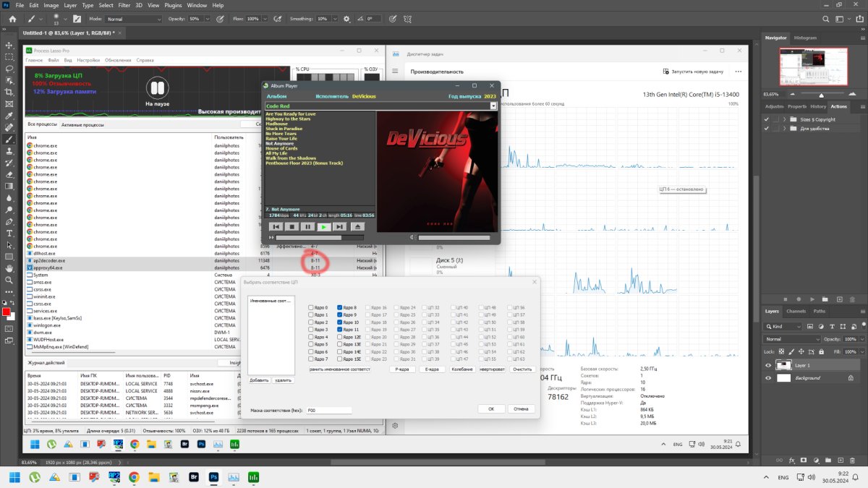Switch to the Paths tab
The height and width of the screenshot is (488, 868).
tap(819, 312)
